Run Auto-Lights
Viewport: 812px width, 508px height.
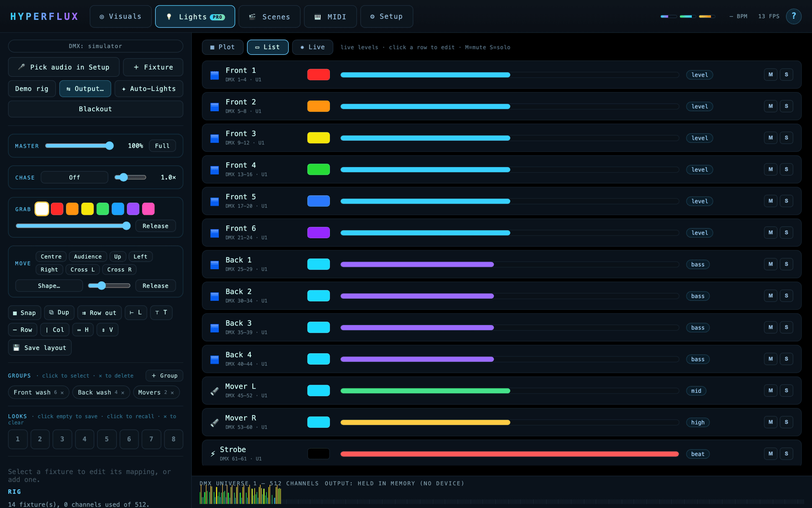click(149, 88)
